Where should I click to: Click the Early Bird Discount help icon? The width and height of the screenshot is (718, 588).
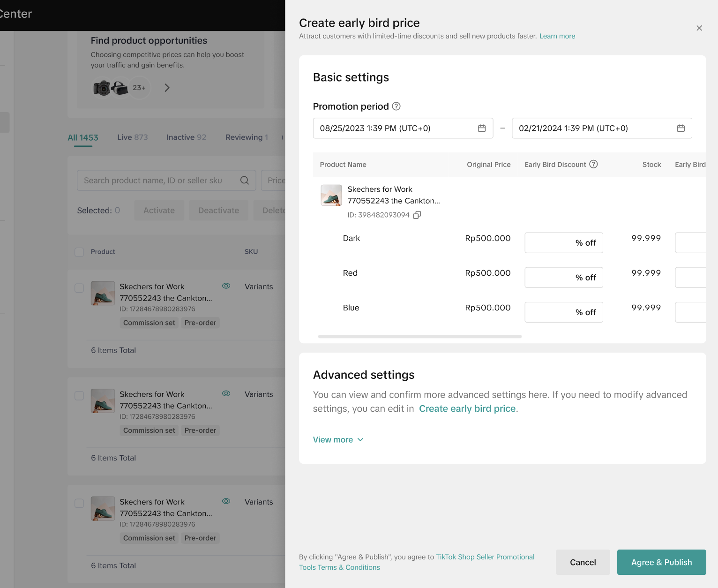[593, 164]
